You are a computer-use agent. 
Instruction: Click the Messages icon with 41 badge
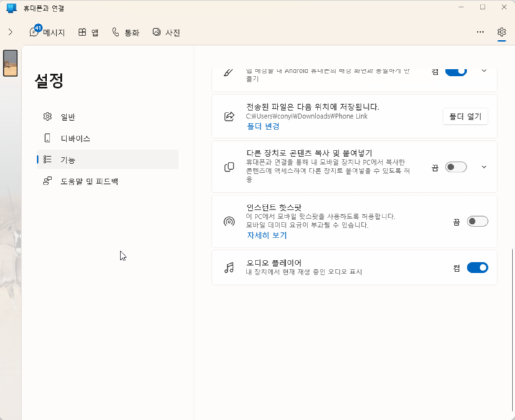pos(34,32)
